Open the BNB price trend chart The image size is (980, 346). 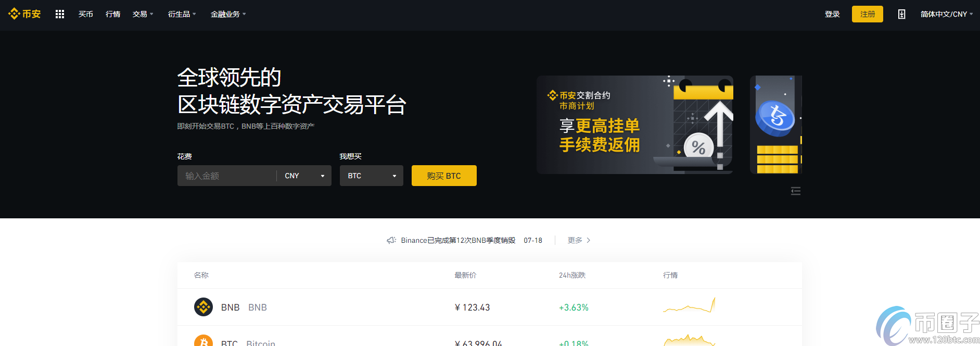[x=689, y=305]
